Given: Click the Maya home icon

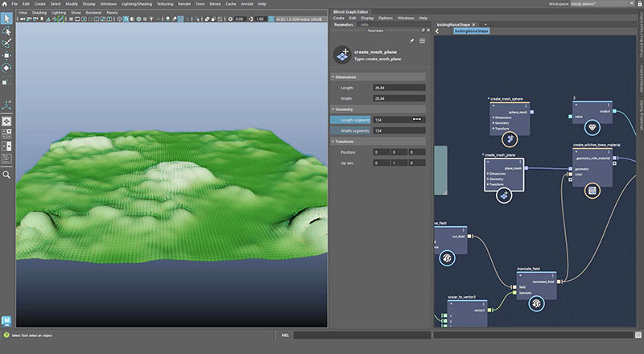Looking at the screenshot, I should click(x=4, y=4).
